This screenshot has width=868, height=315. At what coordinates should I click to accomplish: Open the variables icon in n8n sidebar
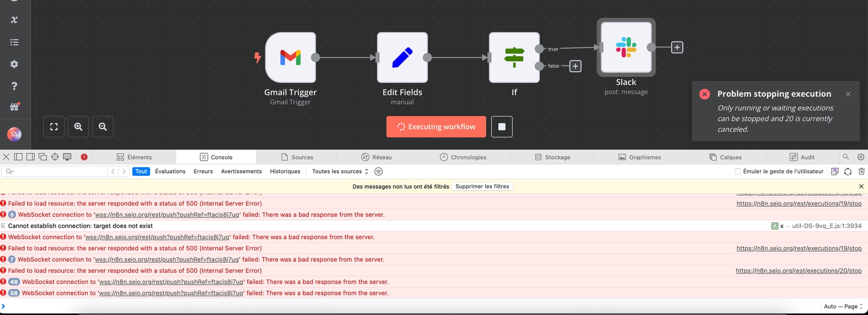point(14,19)
